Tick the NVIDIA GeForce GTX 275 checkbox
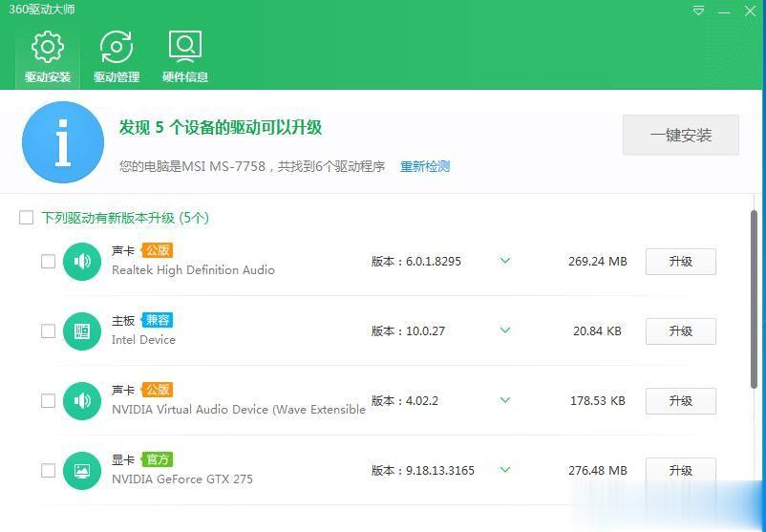Viewport: 766px width, 532px height. [x=48, y=471]
